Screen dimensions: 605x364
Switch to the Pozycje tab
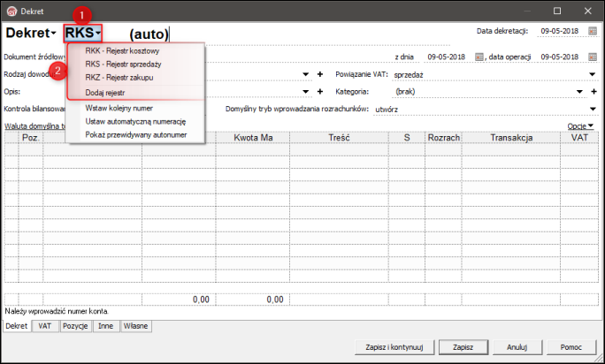click(75, 326)
